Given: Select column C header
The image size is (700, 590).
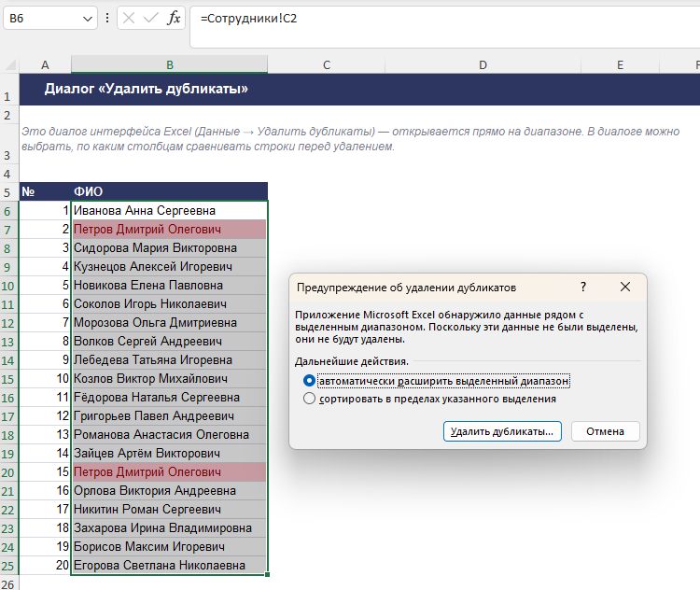Looking at the screenshot, I should tap(327, 65).
